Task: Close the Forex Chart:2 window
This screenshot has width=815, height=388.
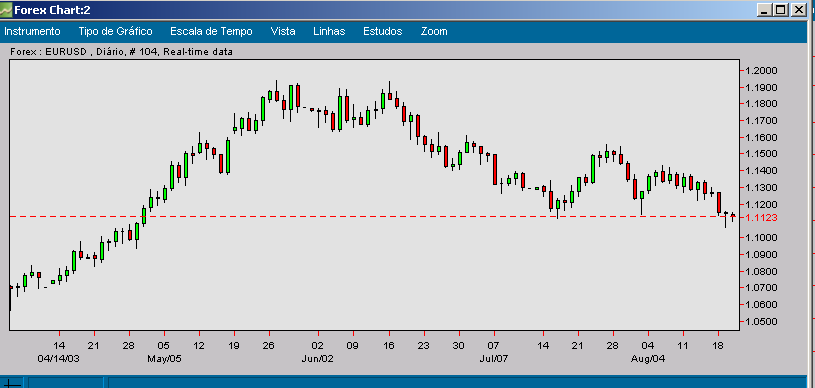Action: point(798,9)
